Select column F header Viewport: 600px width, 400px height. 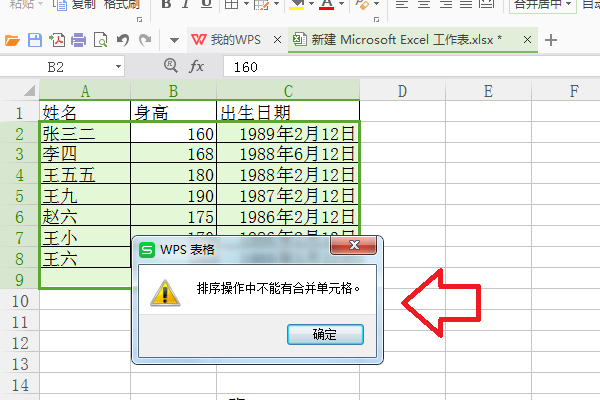pyautogui.click(x=566, y=91)
